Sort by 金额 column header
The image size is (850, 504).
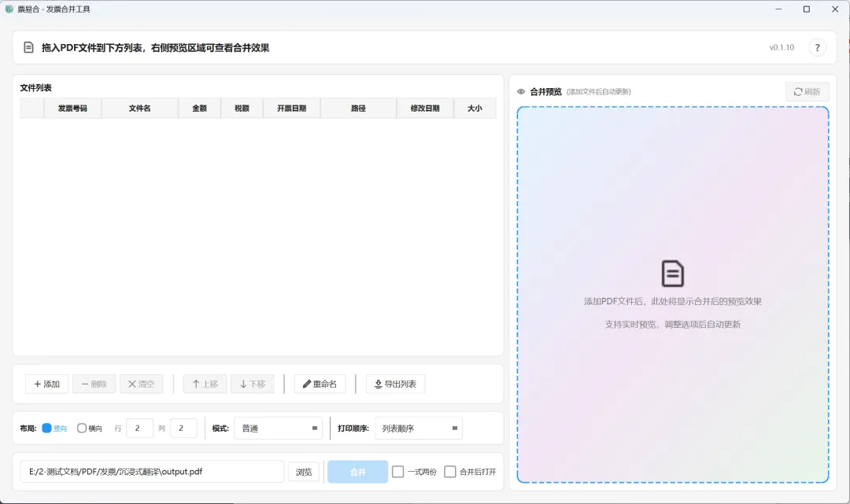199,109
